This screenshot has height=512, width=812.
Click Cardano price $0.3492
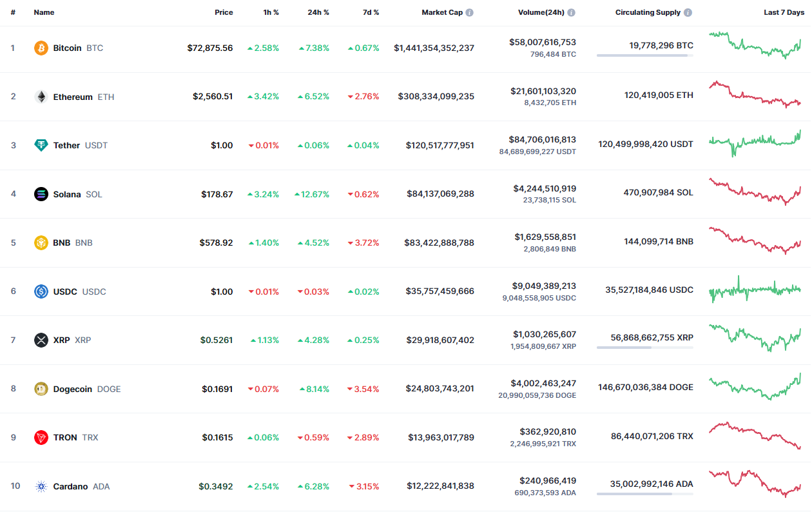(x=216, y=486)
